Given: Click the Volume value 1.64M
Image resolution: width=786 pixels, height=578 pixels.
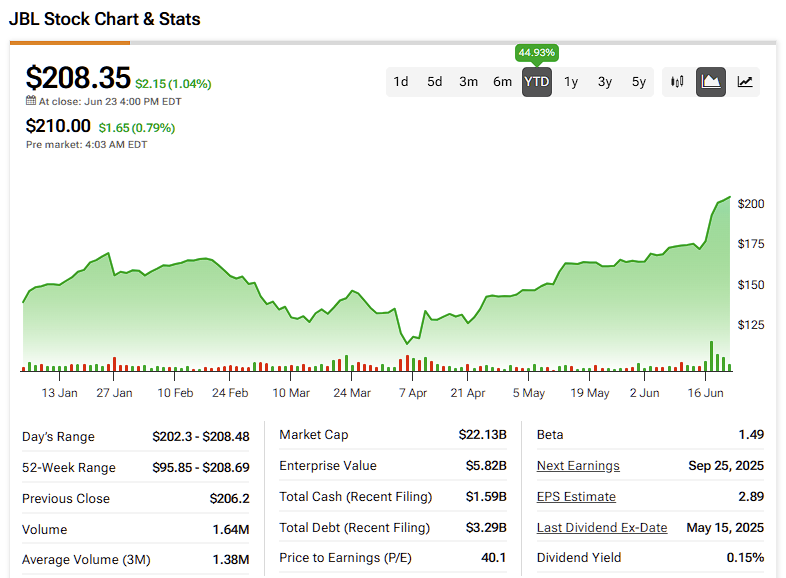Looking at the screenshot, I should [231, 530].
